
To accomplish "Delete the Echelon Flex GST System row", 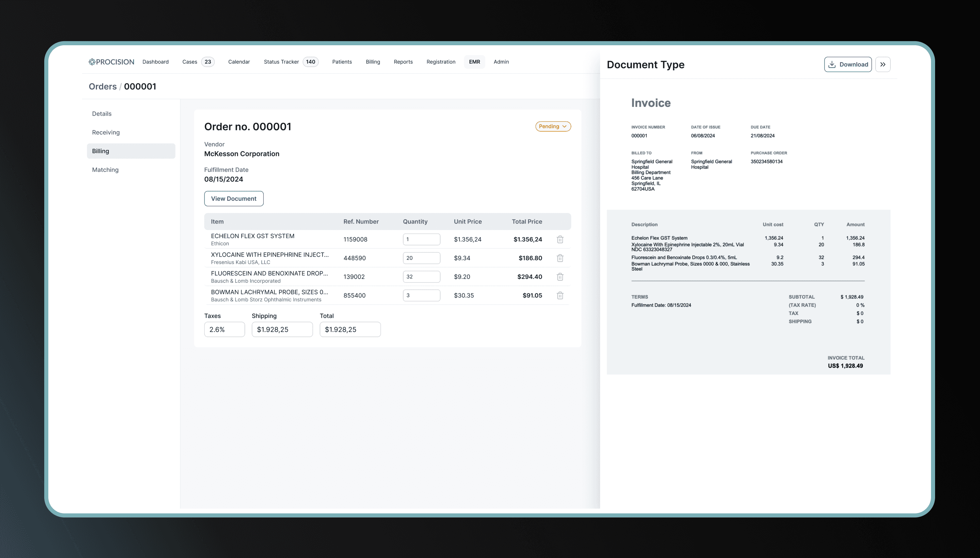I will tap(559, 240).
